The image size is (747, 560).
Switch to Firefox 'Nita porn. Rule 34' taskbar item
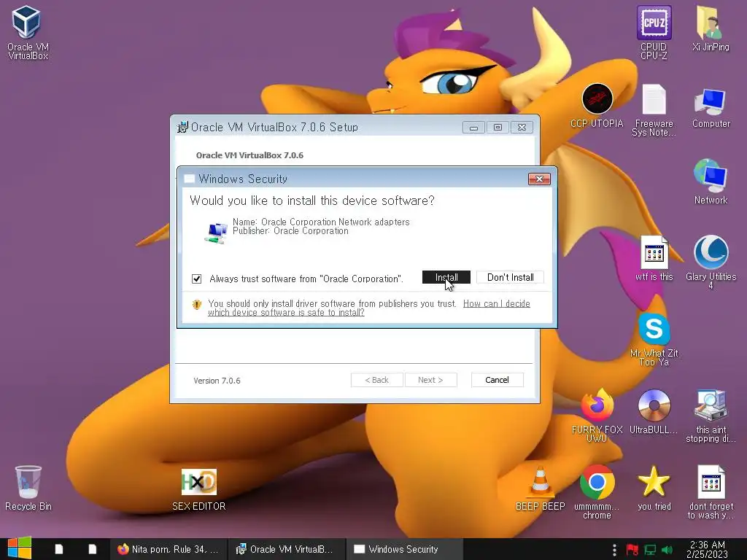point(169,549)
